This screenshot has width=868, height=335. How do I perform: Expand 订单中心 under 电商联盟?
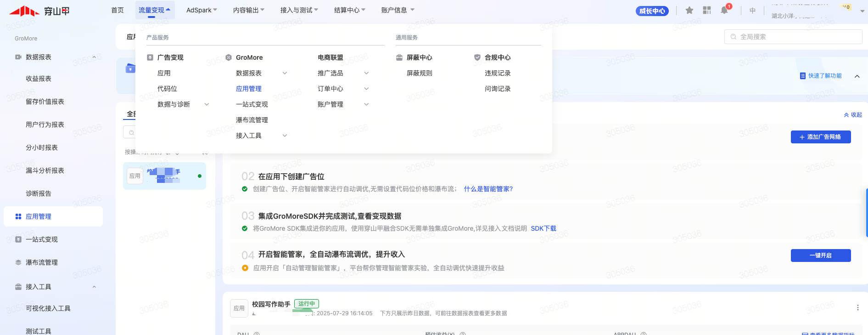click(366, 89)
